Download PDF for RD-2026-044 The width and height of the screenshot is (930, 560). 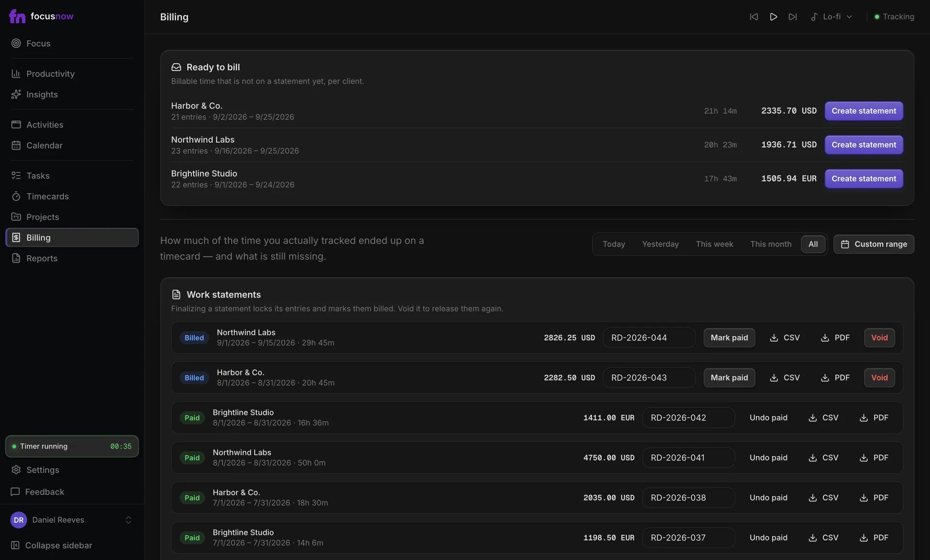(x=835, y=337)
